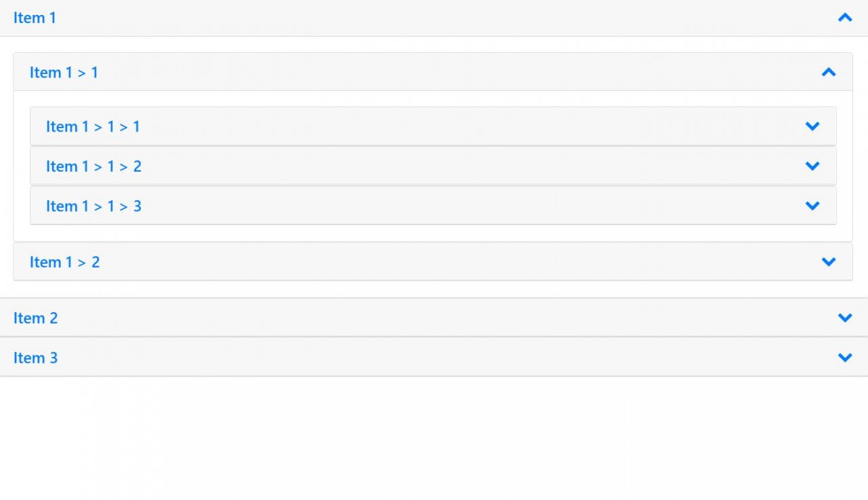Screen dimensions: 868x500
Task: Click the up chevron on Item 1 > 1
Action: click(x=829, y=72)
